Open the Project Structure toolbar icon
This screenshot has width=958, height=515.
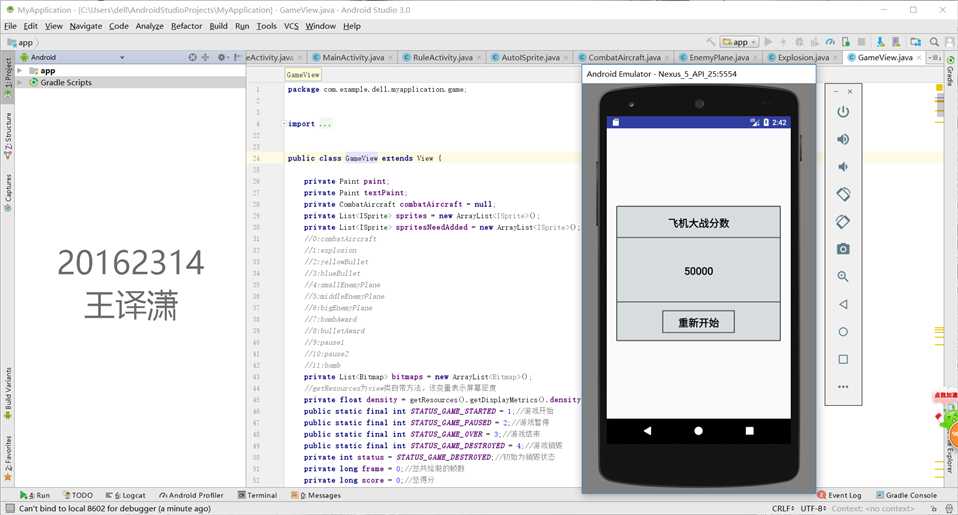pos(915,42)
